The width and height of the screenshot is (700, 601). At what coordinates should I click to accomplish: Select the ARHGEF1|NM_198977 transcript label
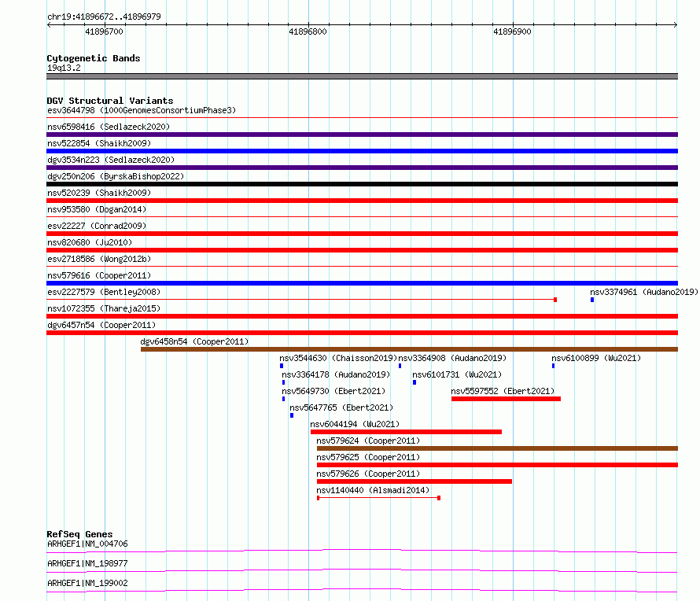[x=87, y=563]
